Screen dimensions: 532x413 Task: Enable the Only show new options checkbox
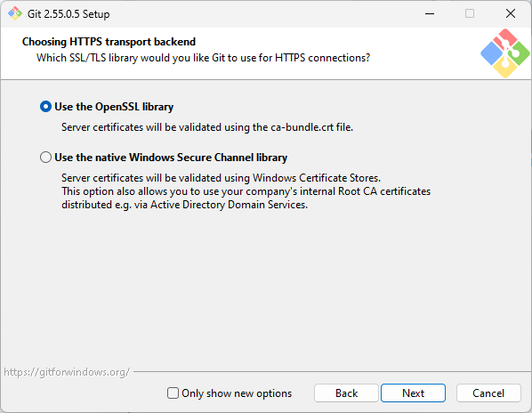[173, 393]
